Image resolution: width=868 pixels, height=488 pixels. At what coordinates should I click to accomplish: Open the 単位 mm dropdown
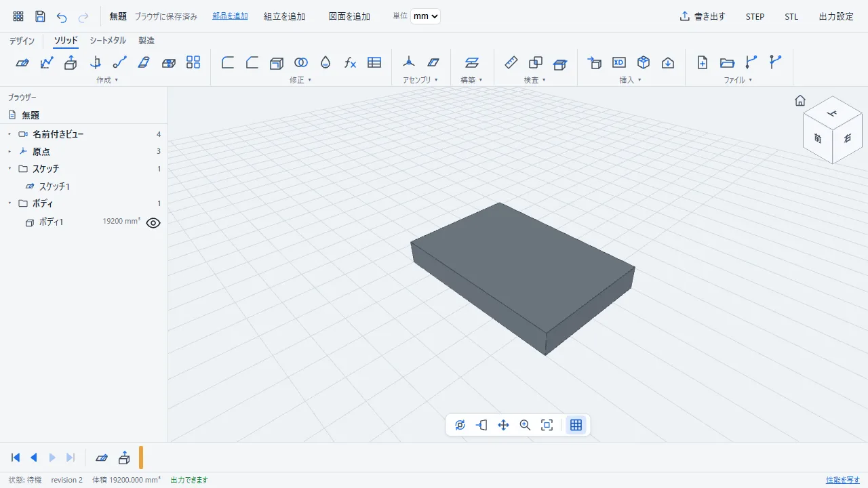tap(425, 16)
